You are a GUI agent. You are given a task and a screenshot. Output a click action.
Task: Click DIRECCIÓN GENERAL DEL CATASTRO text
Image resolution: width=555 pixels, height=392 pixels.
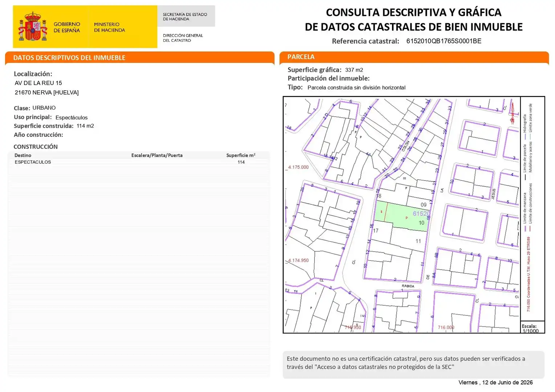183,38
